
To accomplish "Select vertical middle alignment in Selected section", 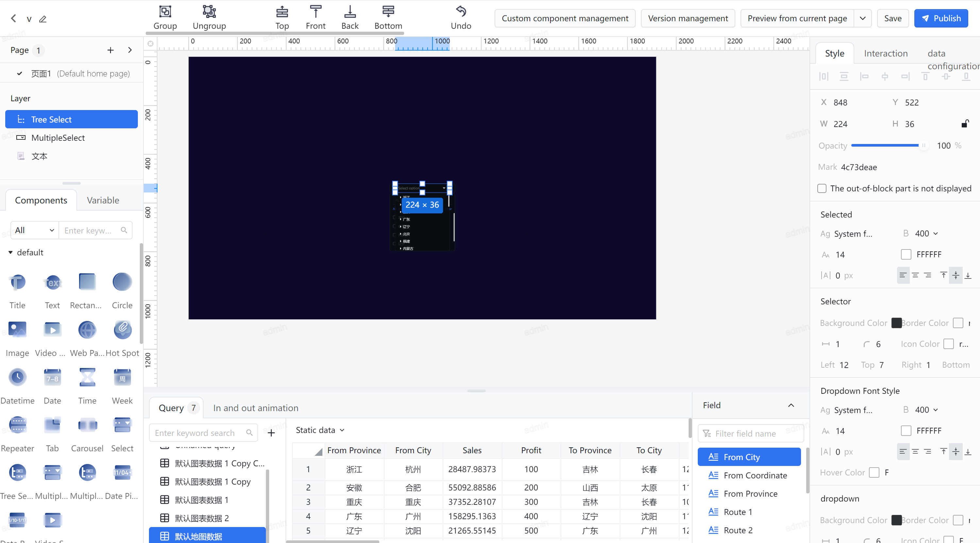I will 955,275.
